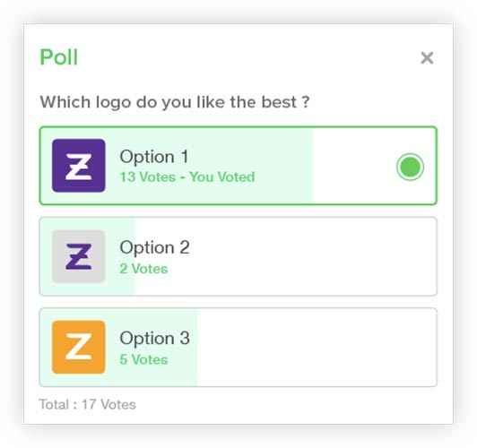Image resolution: width=477 pixels, height=448 pixels.
Task: Click the gray Z logo for Option 2
Action: (79, 256)
